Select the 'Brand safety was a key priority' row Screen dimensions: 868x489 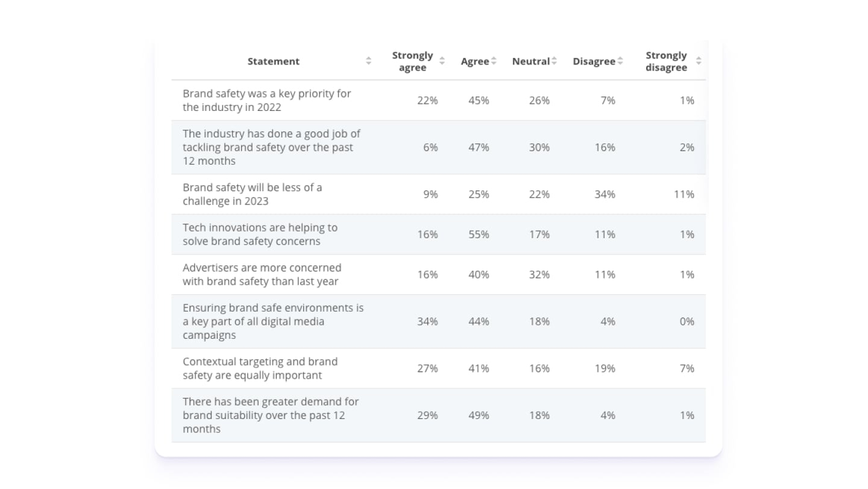coord(267,100)
